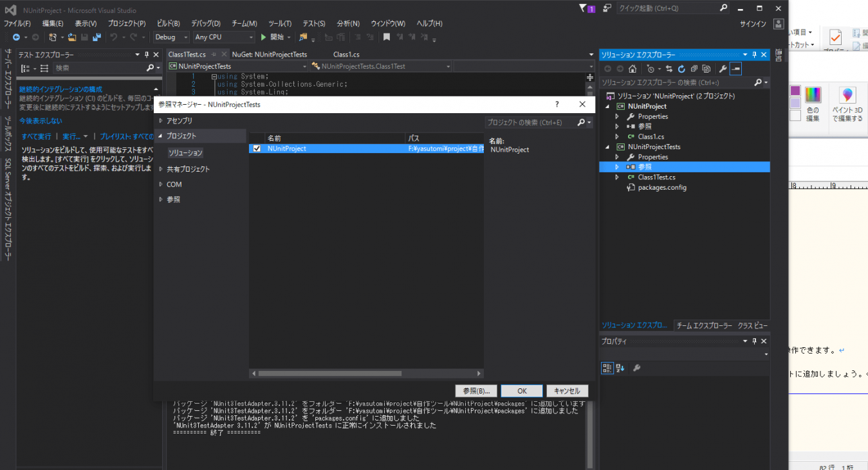Click the 参照(B)... button in Reference Manager

476,390
